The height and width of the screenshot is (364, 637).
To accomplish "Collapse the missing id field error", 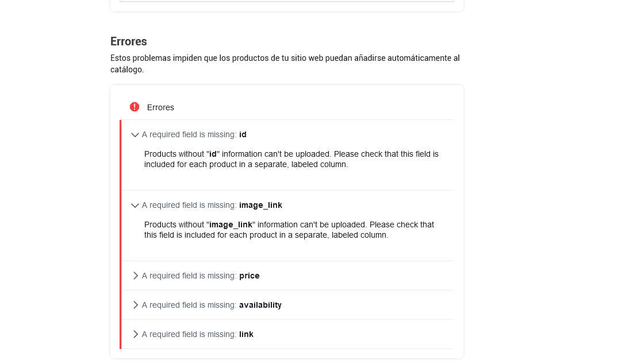I will coord(135,135).
